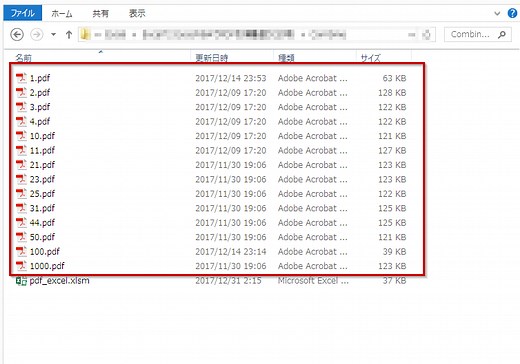Click the 127 KB size cell

coord(392,150)
